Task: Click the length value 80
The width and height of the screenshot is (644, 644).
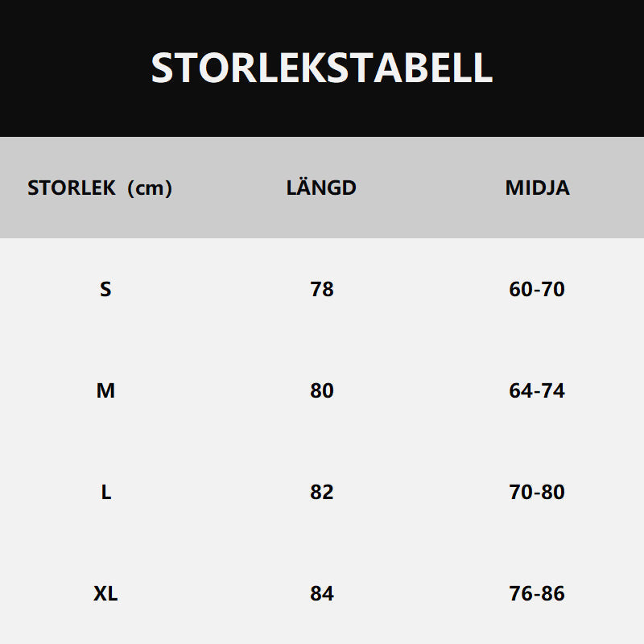Action: pyautogui.click(x=321, y=390)
